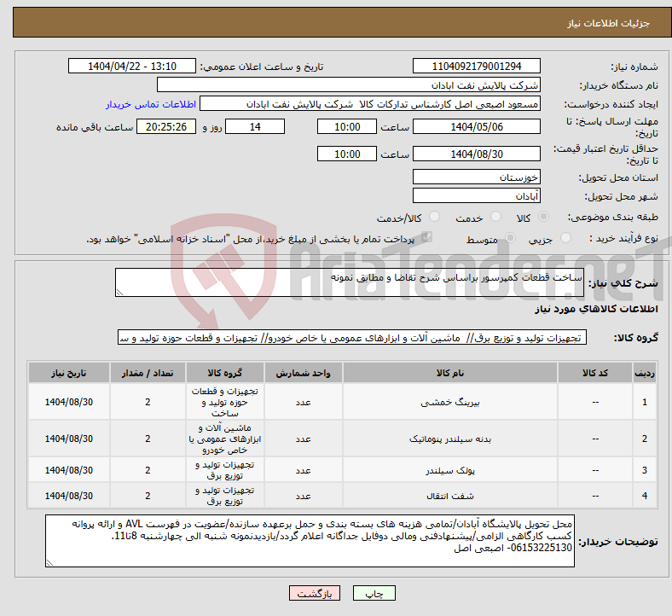Click the response deadline date 1404/05/06

(477, 127)
